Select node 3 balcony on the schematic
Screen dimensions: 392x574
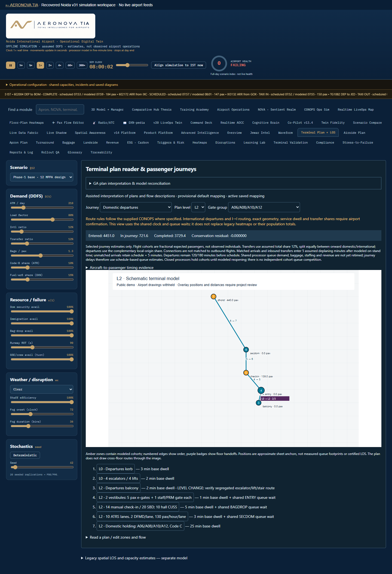click(x=259, y=403)
